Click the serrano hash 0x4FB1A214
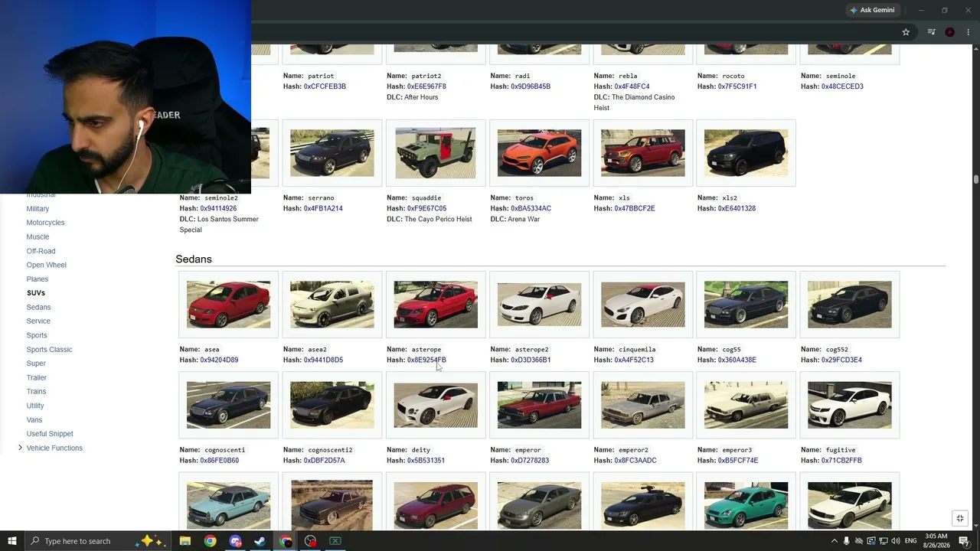 click(x=323, y=208)
